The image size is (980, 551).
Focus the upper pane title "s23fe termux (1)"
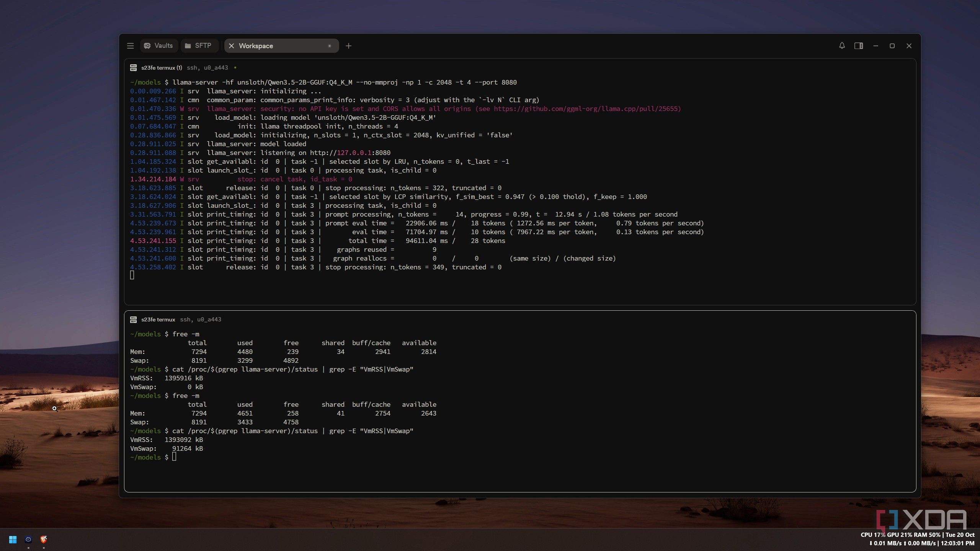pos(162,68)
